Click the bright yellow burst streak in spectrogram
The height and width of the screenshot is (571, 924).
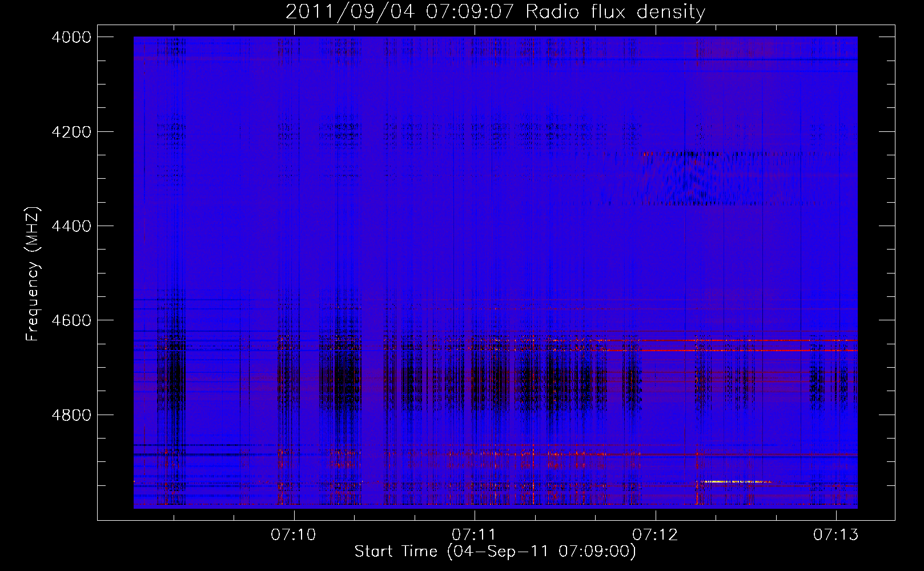coord(737,482)
